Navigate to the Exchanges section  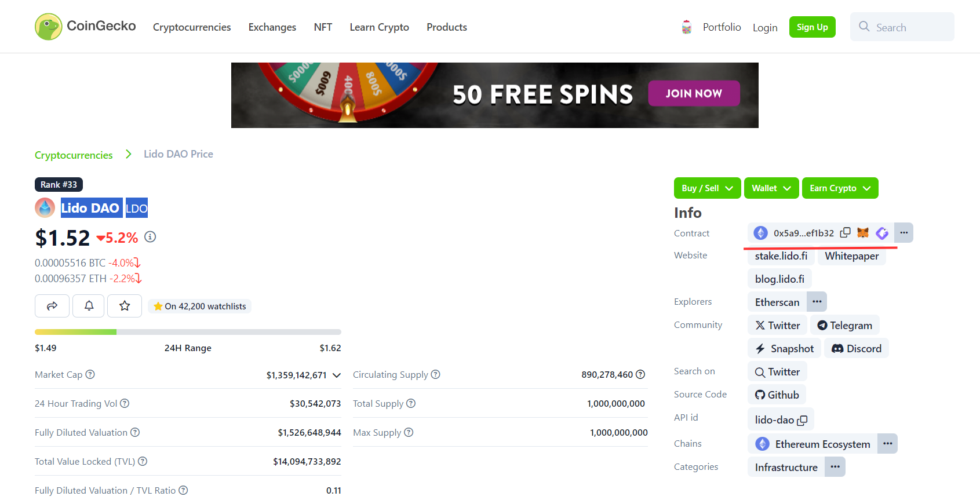[272, 27]
